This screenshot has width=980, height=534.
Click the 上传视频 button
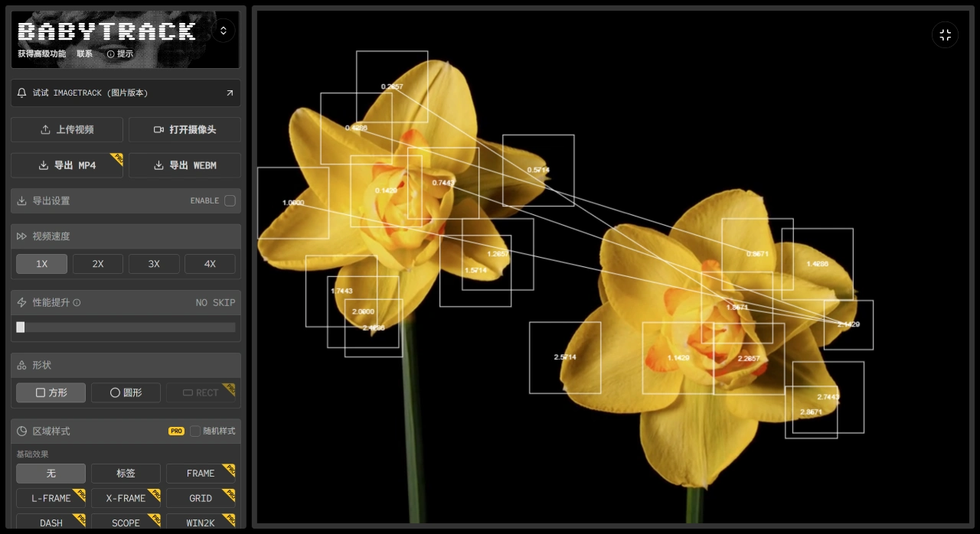coord(67,130)
